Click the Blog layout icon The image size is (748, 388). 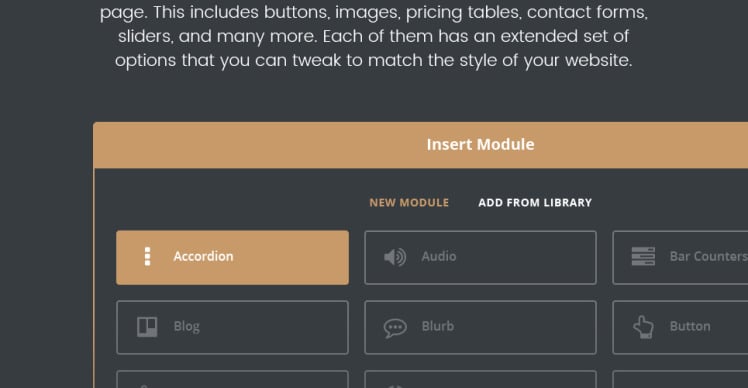click(x=147, y=327)
